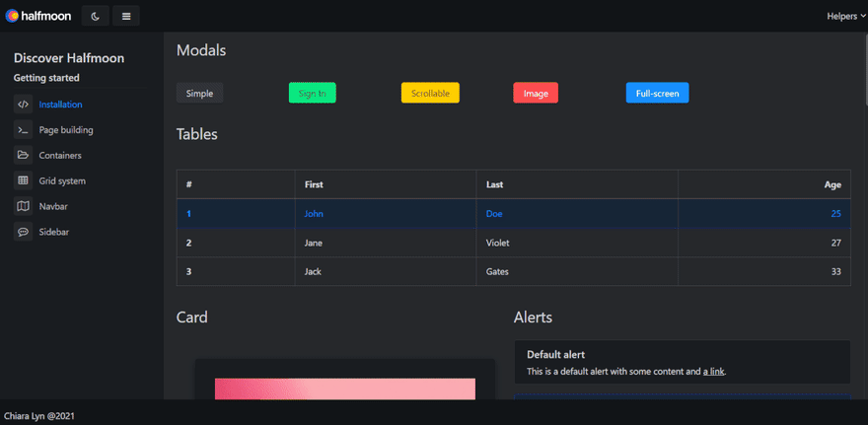
Task: Select the "Jack" table cell
Action: tap(386, 271)
